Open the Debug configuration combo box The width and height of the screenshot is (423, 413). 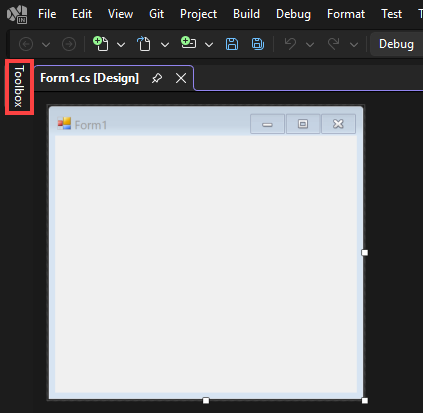click(397, 44)
